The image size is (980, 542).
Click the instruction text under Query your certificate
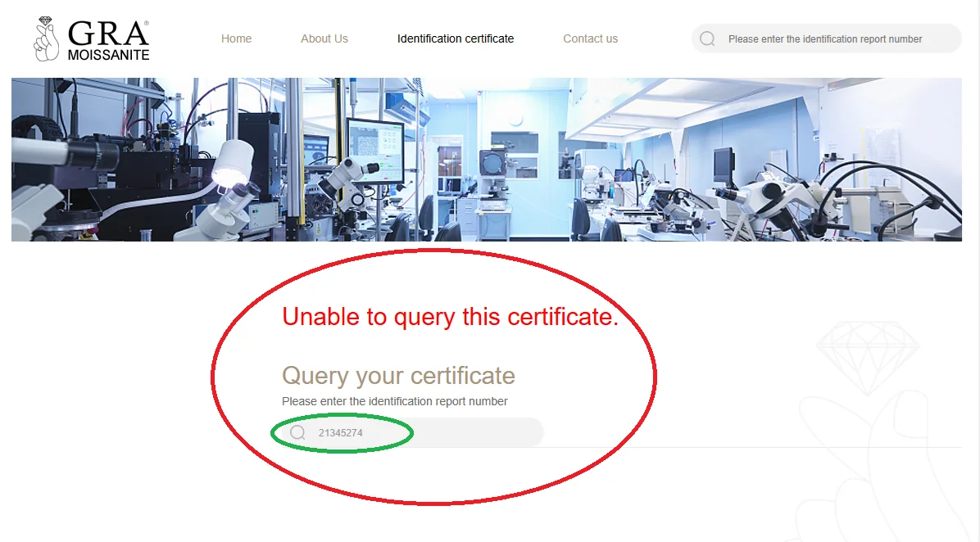coord(394,401)
